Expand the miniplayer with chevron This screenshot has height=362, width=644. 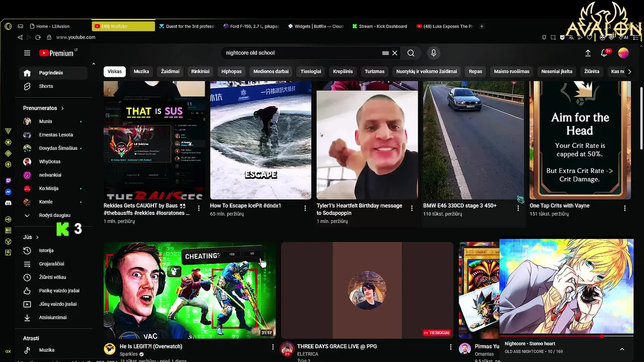622,349
